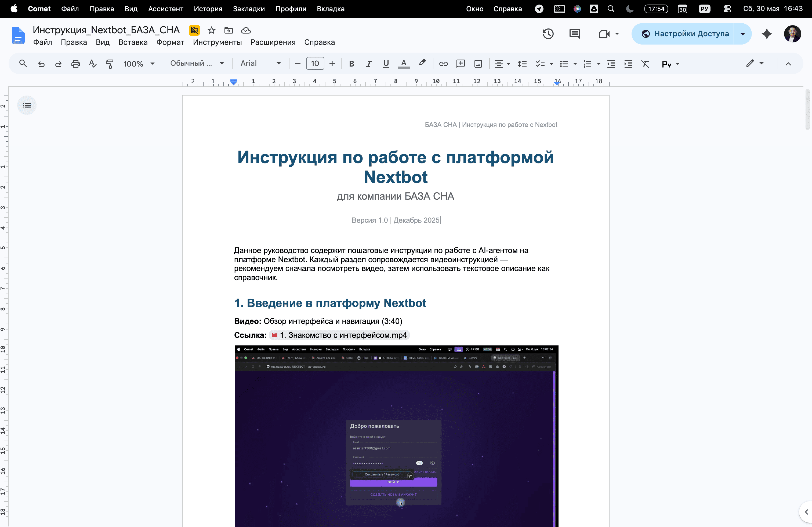Add a comment from the toolbar
The image size is (812, 527).
click(x=461, y=64)
